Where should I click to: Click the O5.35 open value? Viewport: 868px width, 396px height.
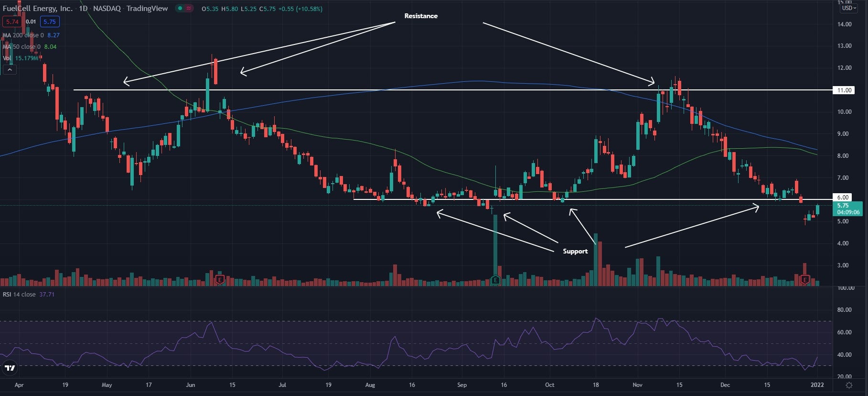point(209,9)
